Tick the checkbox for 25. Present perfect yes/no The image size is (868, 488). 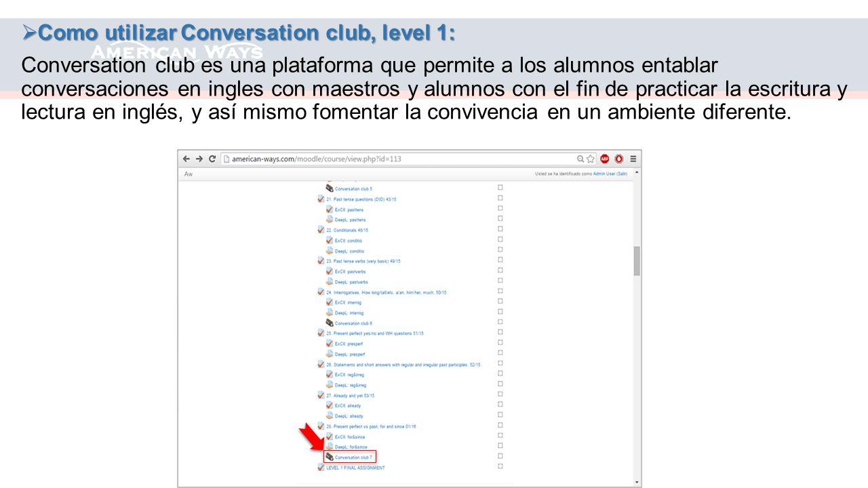point(500,332)
